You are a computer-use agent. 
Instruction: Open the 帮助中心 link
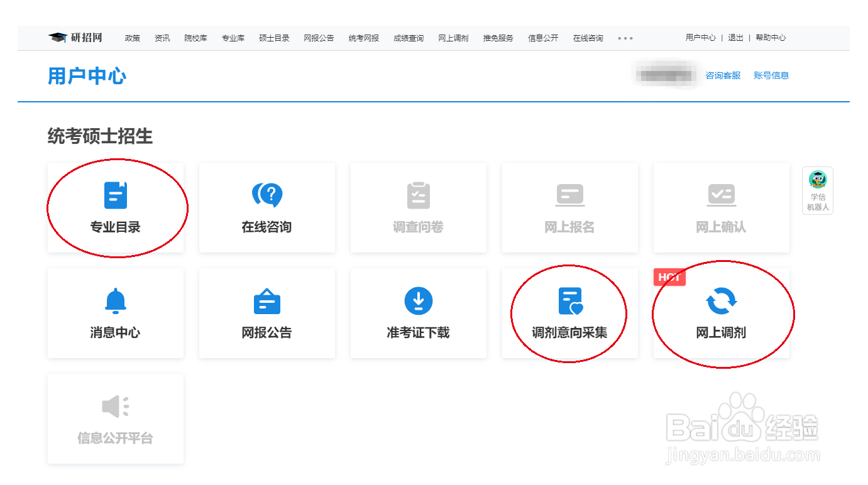point(771,38)
